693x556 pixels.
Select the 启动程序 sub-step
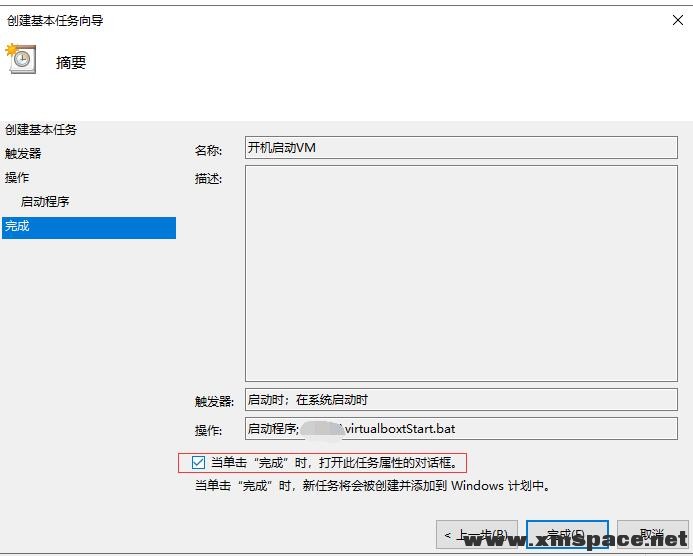45,202
